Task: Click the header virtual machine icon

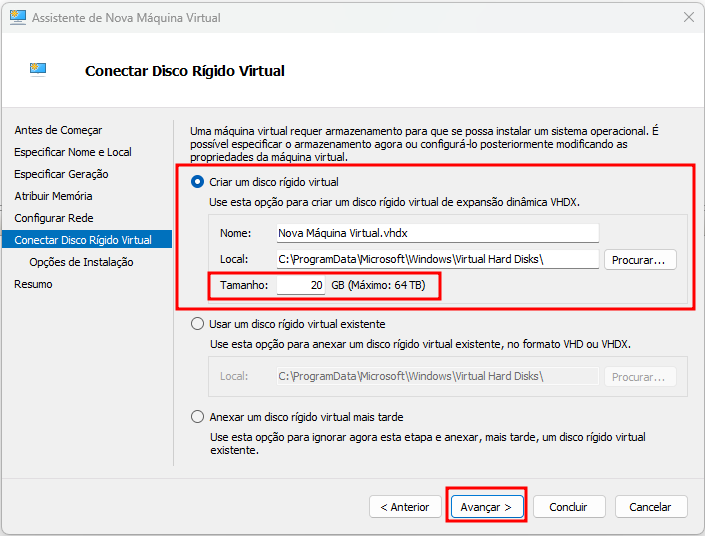Action: (x=38, y=70)
